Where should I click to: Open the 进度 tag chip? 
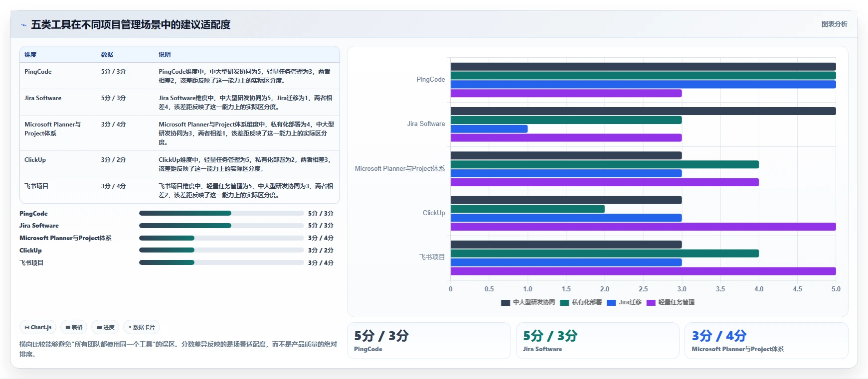105,327
